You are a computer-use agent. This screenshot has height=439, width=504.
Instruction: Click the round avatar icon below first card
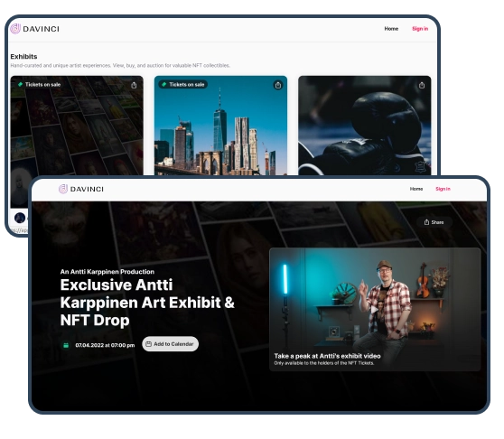tap(20, 218)
